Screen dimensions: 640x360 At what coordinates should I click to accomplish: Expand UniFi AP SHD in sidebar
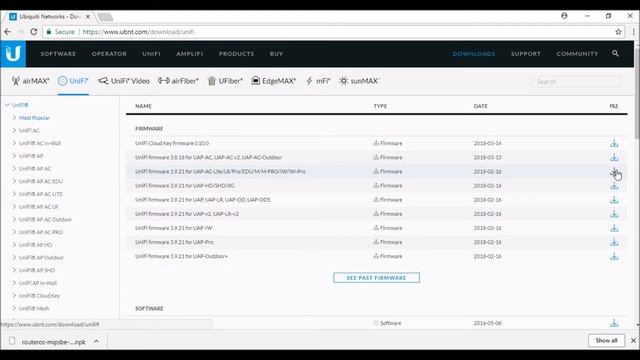[14, 270]
